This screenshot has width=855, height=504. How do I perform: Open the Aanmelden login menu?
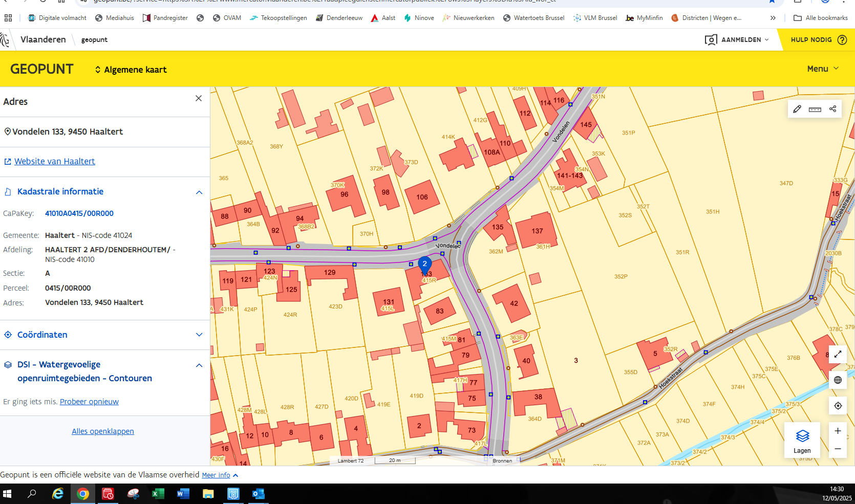click(737, 40)
